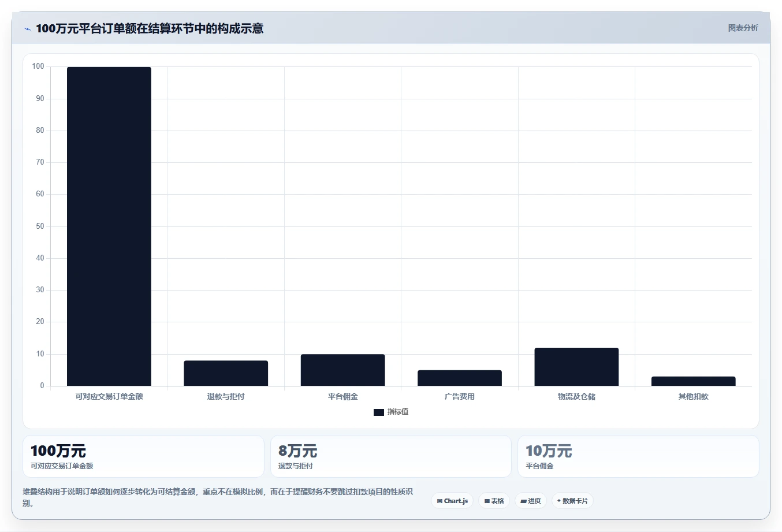Select the 数据卡片 tag chip
Screen dimensions: 782x532
572,501
